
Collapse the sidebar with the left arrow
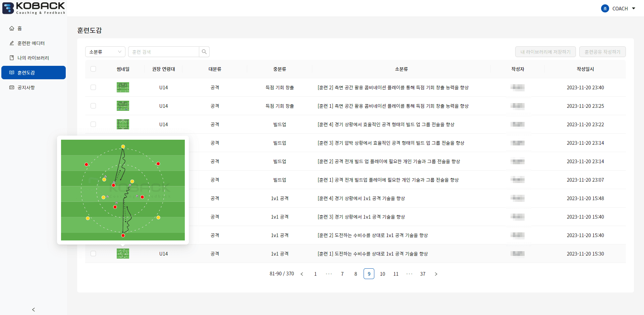click(33, 309)
